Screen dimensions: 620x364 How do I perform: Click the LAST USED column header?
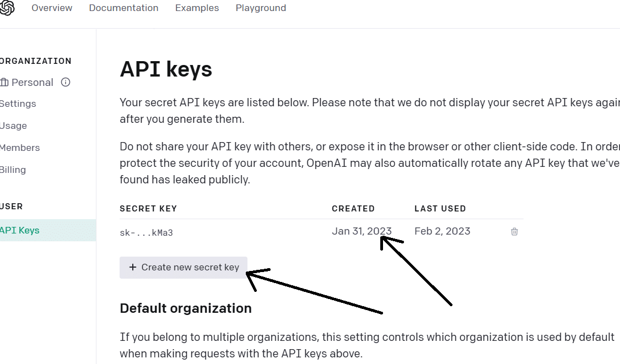point(440,209)
